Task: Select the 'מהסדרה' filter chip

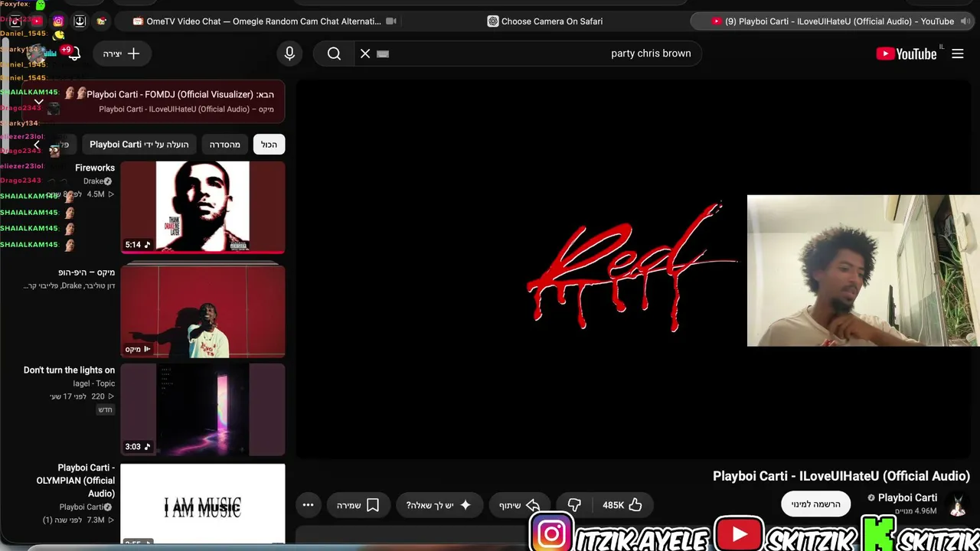Action: click(x=225, y=145)
